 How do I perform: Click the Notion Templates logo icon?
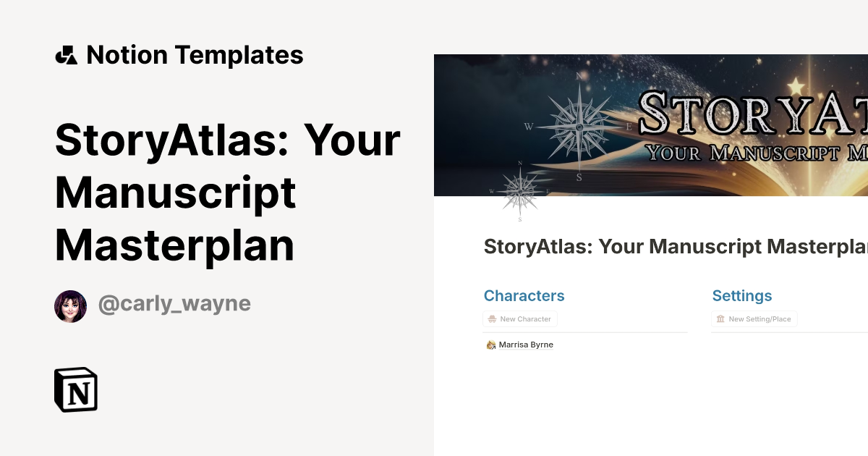click(66, 54)
